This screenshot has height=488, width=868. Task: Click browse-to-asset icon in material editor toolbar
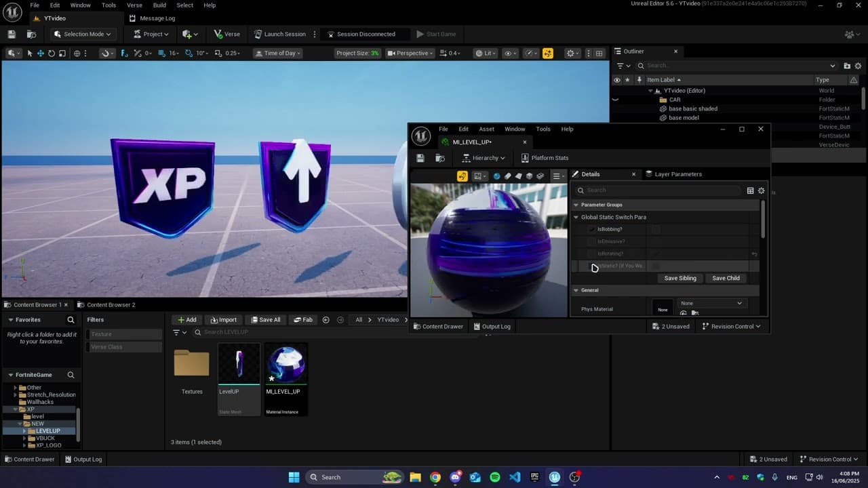coord(440,158)
